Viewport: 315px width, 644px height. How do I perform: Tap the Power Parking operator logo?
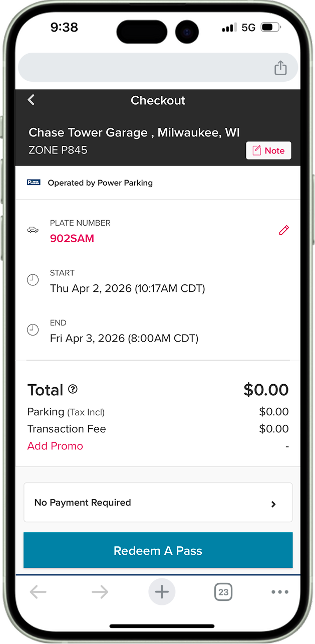coord(34,183)
